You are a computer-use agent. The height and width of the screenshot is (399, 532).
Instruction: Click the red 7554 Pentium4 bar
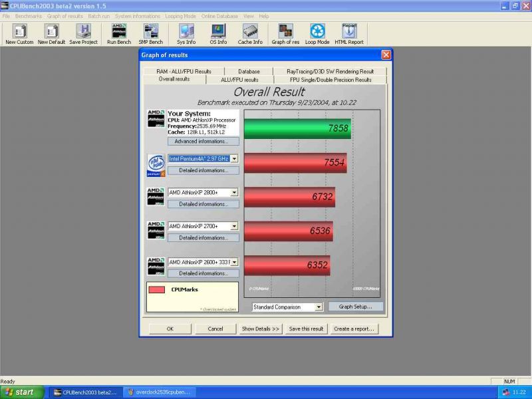click(x=295, y=163)
